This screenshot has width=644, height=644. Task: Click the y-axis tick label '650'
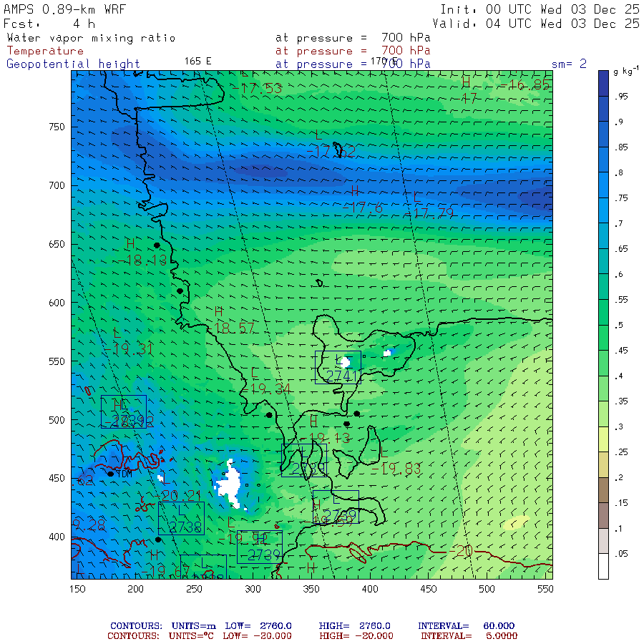click(57, 245)
